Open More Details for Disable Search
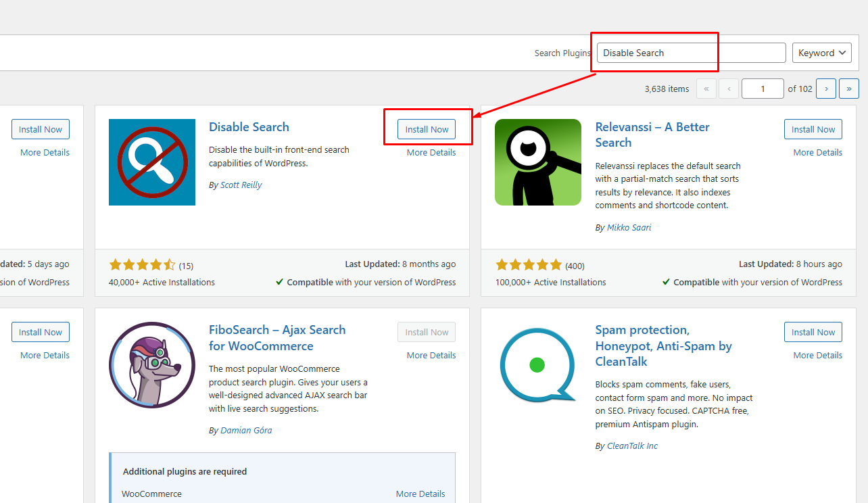Image resolution: width=868 pixels, height=503 pixels. point(431,153)
